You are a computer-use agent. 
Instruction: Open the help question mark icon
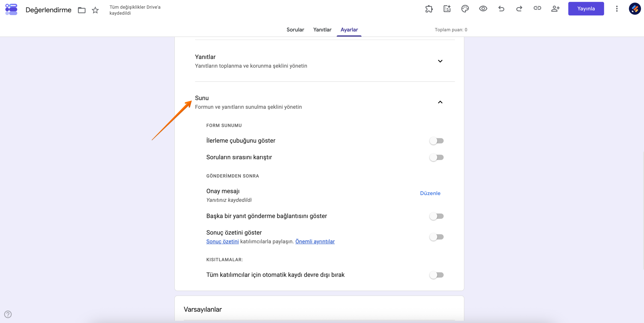pyautogui.click(x=8, y=314)
